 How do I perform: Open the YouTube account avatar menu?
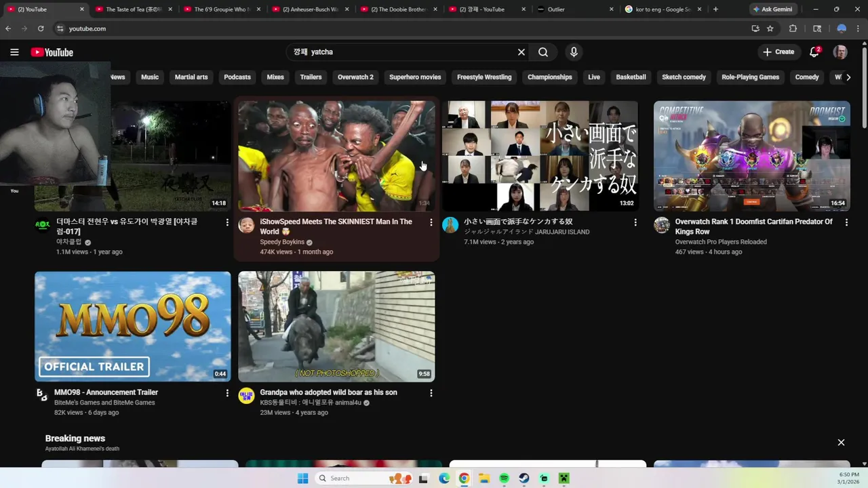point(840,52)
